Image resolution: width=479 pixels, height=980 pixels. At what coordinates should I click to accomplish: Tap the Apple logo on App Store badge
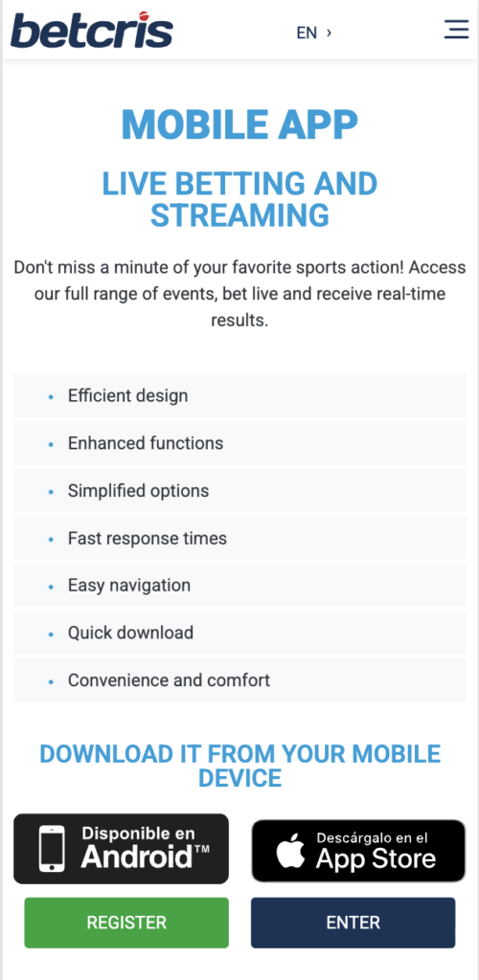tap(291, 850)
